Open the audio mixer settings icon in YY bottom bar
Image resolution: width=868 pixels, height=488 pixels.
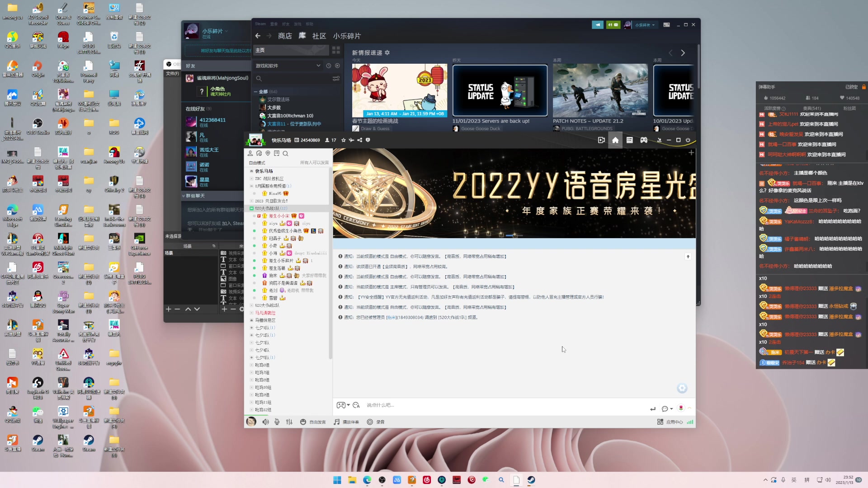tap(289, 422)
